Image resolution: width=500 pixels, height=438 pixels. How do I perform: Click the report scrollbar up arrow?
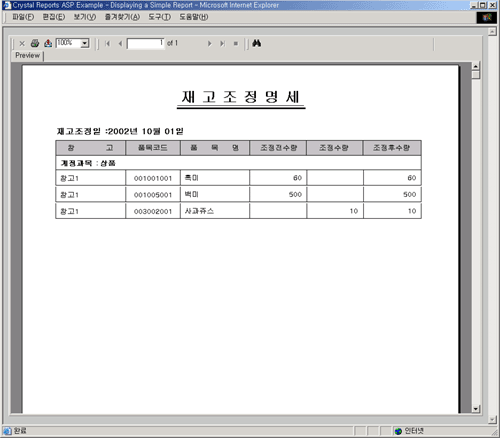click(x=476, y=66)
